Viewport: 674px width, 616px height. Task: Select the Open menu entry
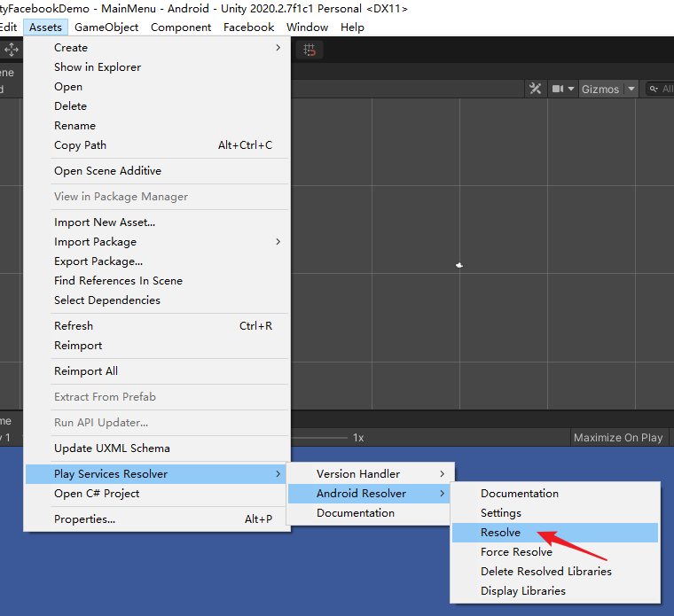[157, 87]
